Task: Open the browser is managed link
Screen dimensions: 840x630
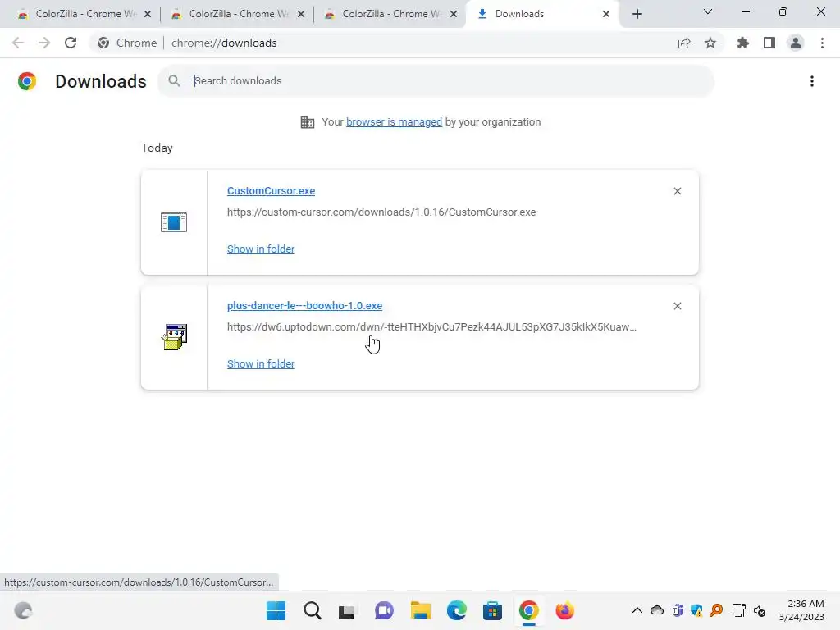Action: click(395, 121)
